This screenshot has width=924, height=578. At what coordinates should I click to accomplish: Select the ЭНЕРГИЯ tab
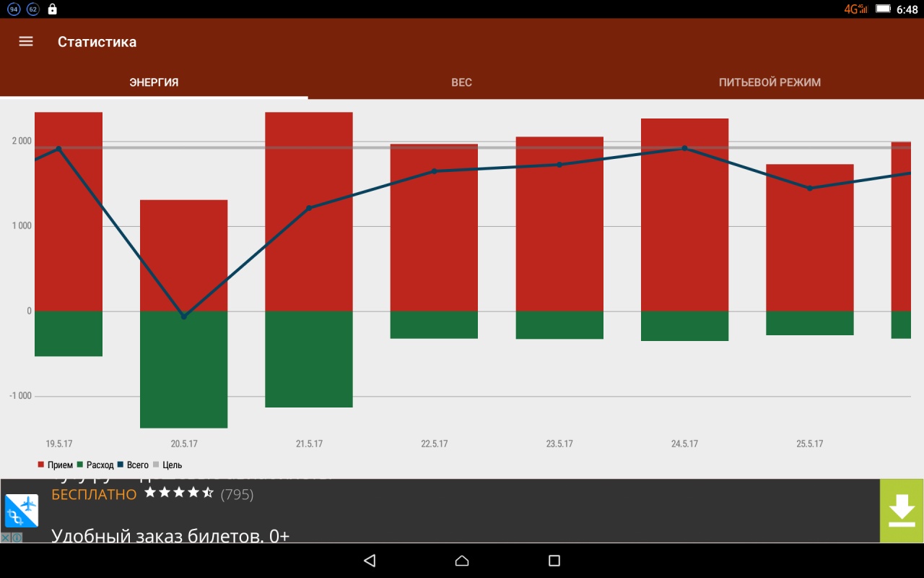(154, 82)
